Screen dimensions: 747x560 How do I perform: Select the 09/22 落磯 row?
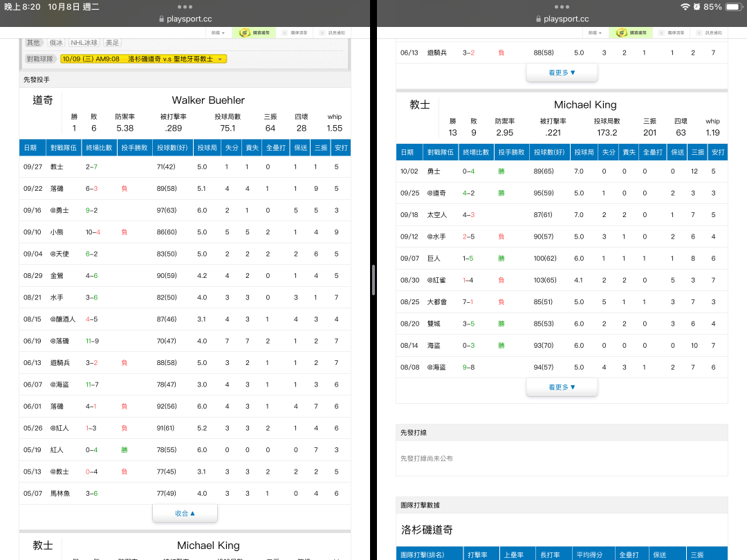[185, 189]
